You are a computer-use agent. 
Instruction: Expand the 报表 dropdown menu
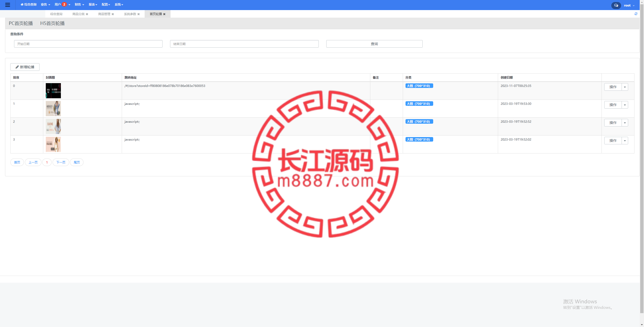click(93, 5)
